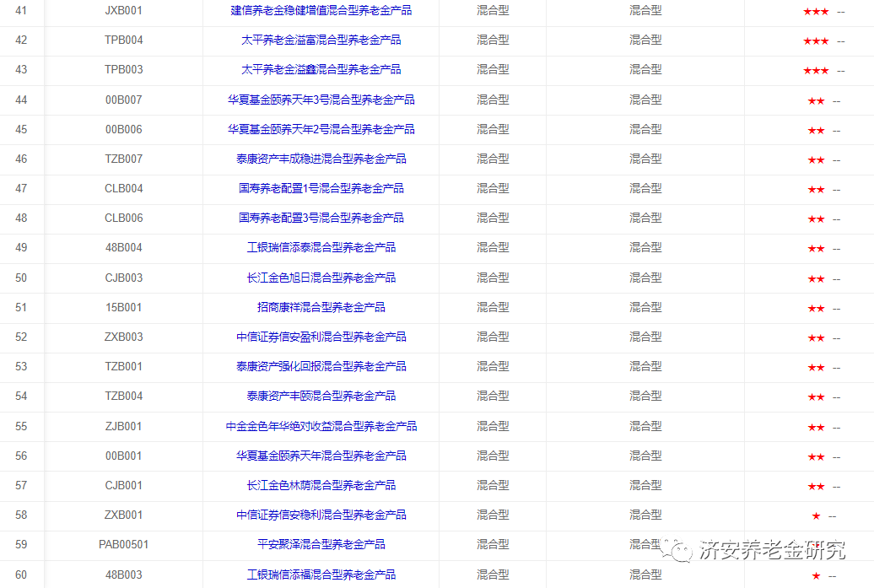Select the product code 48B004
The height and width of the screenshot is (588, 874).
click(124, 247)
